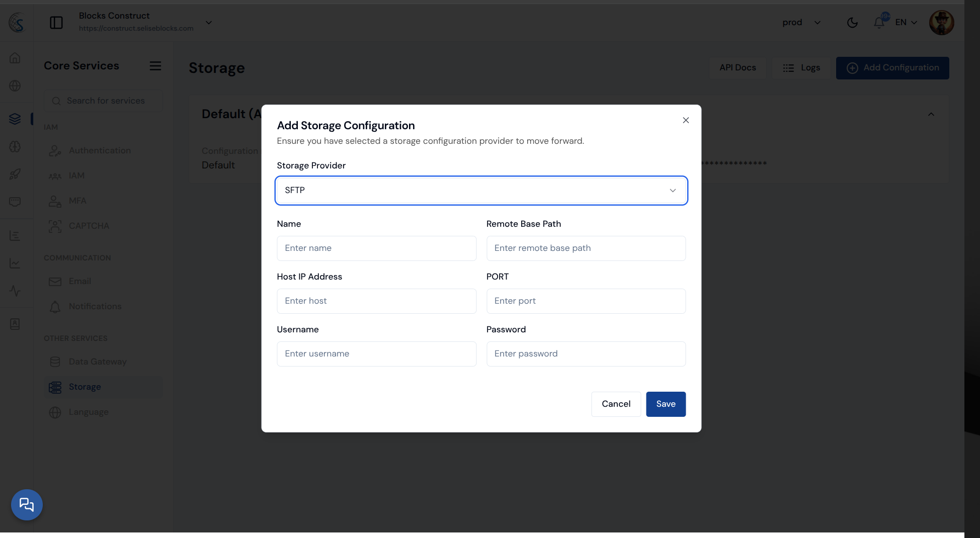Screen dimensions: 980x538
Task: Select Storage in the services menu
Action: click(85, 387)
